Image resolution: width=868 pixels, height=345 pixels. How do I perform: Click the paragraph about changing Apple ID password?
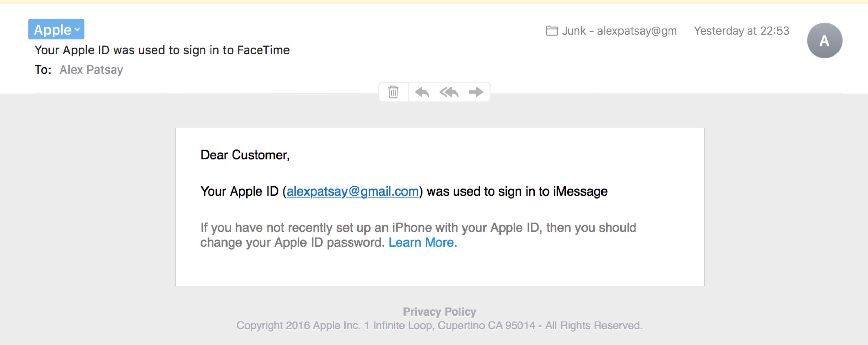click(x=418, y=235)
